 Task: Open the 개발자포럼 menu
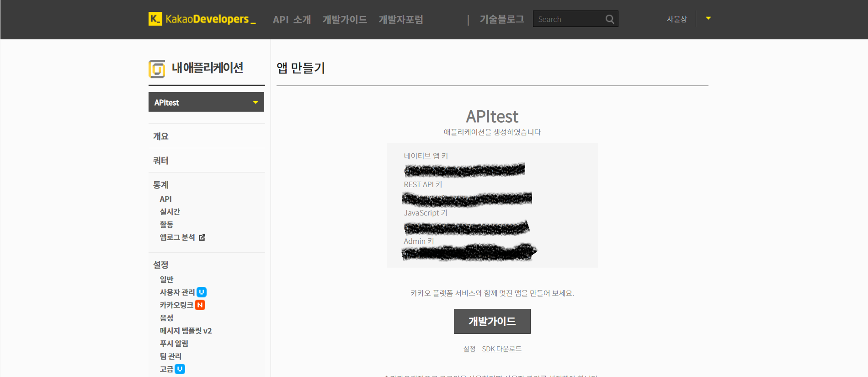pyautogui.click(x=401, y=20)
